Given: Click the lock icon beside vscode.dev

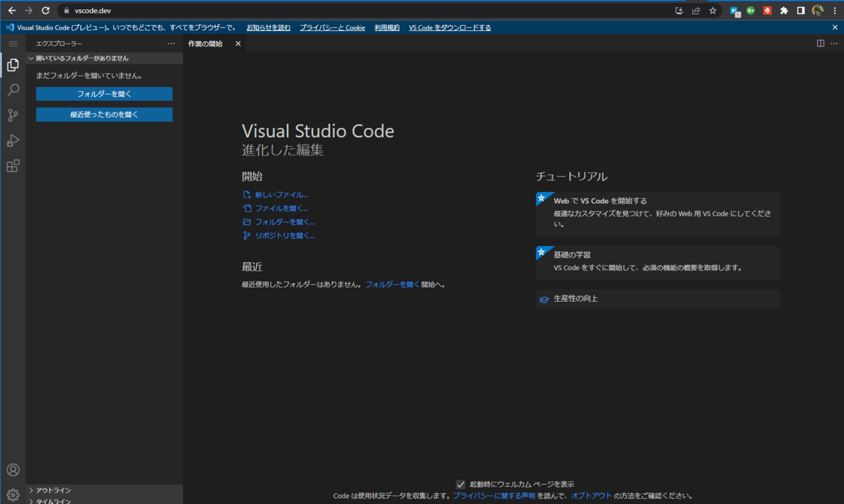Looking at the screenshot, I should pos(67,11).
